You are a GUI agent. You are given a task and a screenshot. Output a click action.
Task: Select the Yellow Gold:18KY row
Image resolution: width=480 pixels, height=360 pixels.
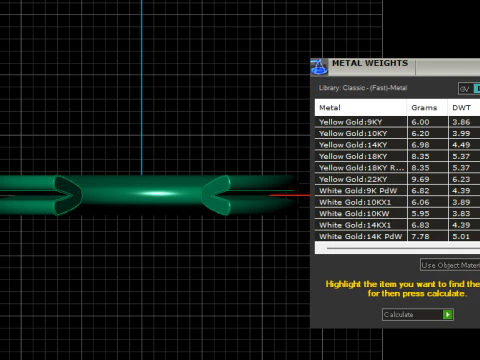click(397, 156)
